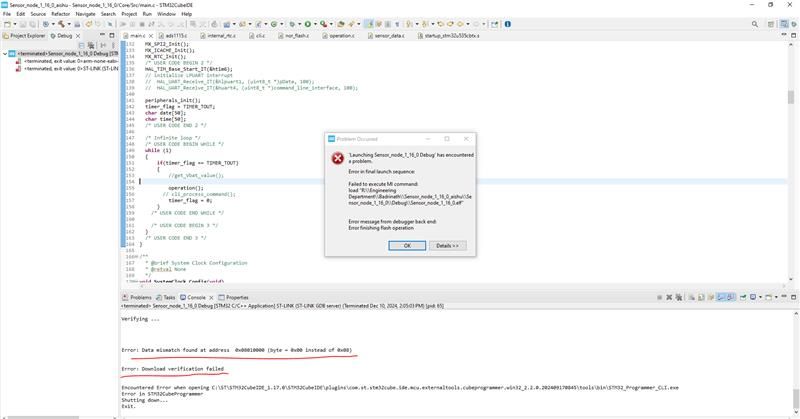Image resolution: width=800 pixels, height=419 pixels.
Task: Open the Run configurations dropdown arrow
Action: [x=315, y=24]
